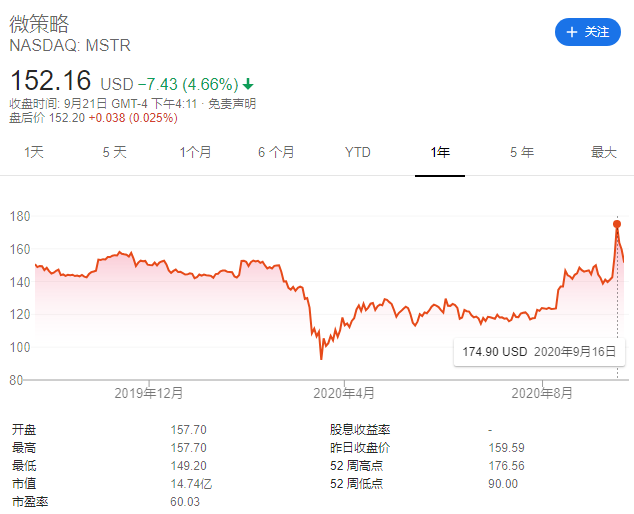The height and width of the screenshot is (514, 634).
Task: Click the 2019年12月 axis label
Action: pos(149,393)
